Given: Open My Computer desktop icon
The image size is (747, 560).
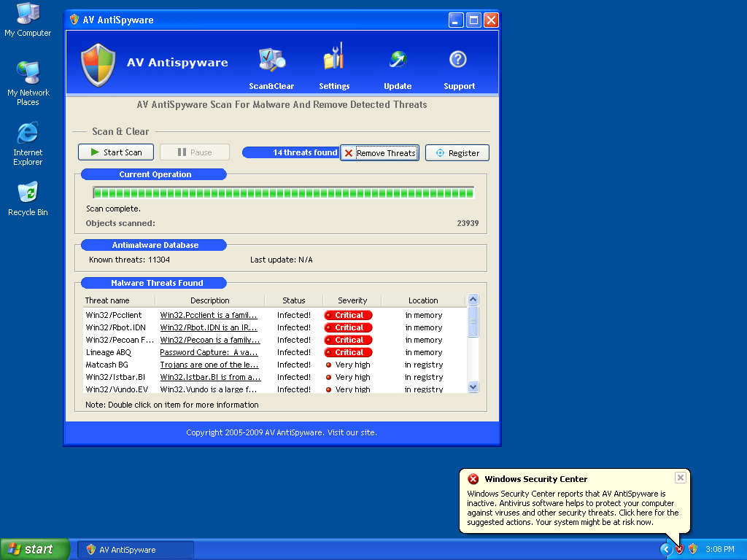Looking at the screenshot, I should 28,15.
